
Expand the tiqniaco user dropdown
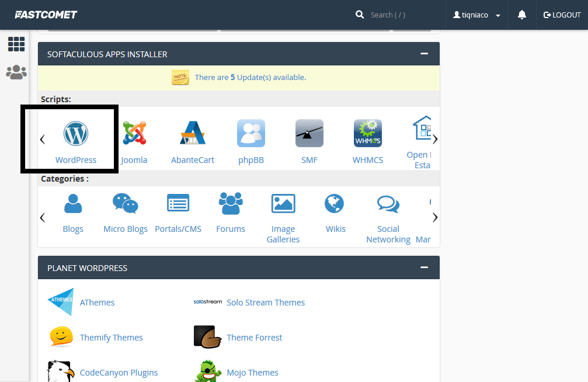[x=476, y=15]
